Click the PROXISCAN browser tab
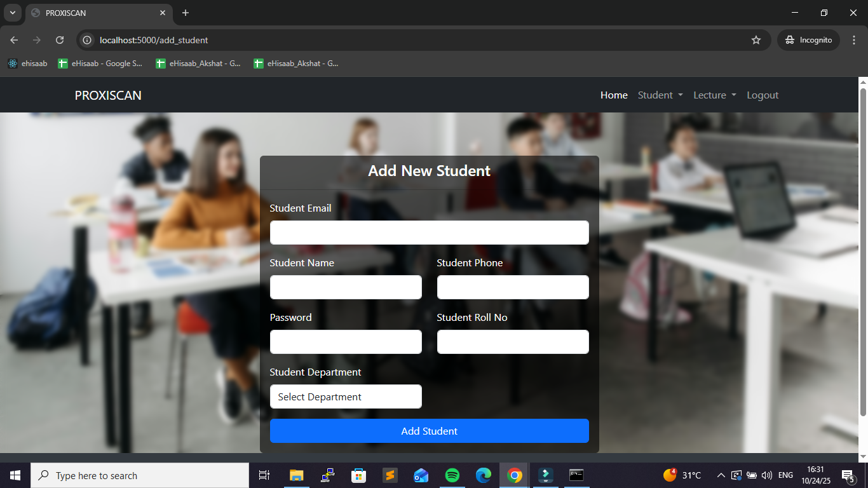 click(95, 13)
